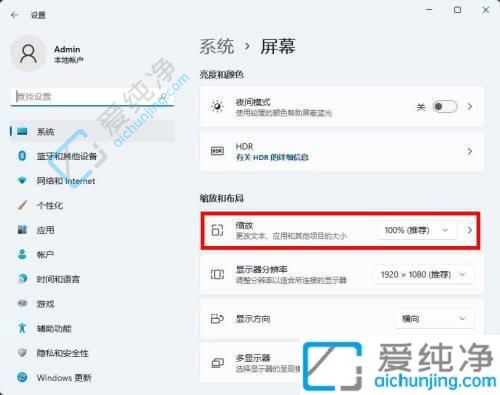Expand the HDR row chevron
Screen dimensions: 500x395
click(470, 152)
